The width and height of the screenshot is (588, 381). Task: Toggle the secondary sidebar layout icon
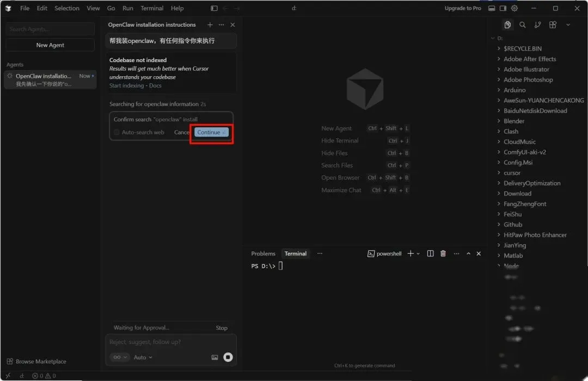[x=503, y=8]
